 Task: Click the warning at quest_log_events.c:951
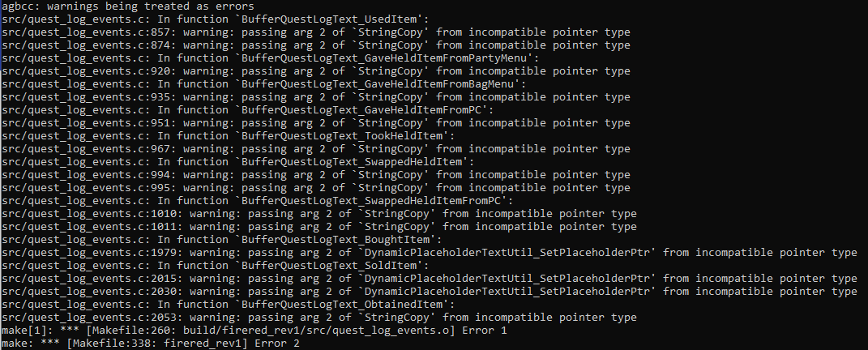pos(316,123)
